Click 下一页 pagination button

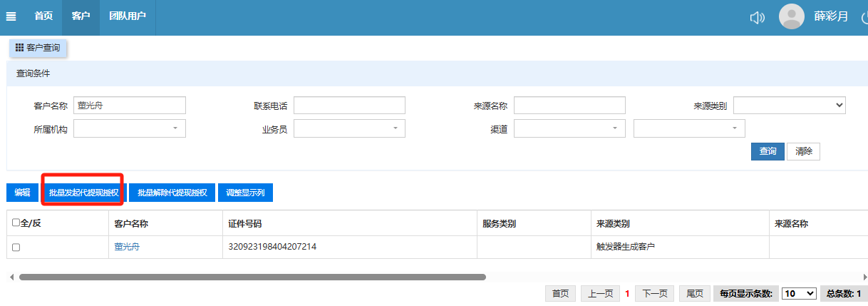[655, 293]
